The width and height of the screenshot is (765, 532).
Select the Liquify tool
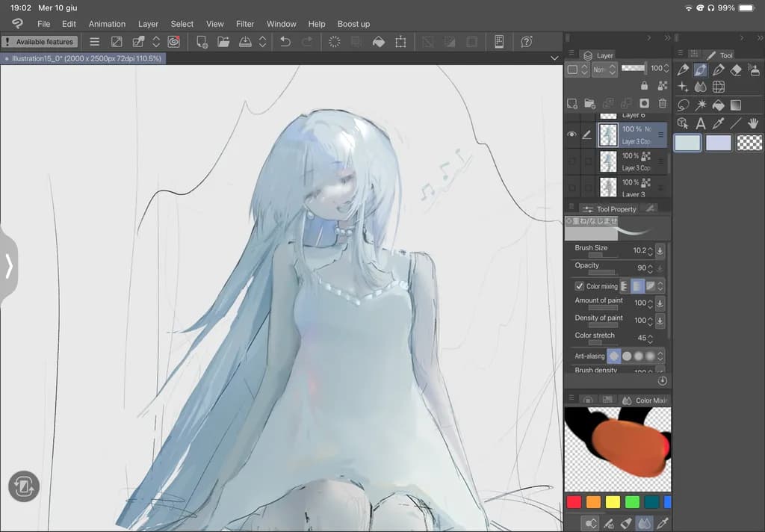click(x=718, y=87)
